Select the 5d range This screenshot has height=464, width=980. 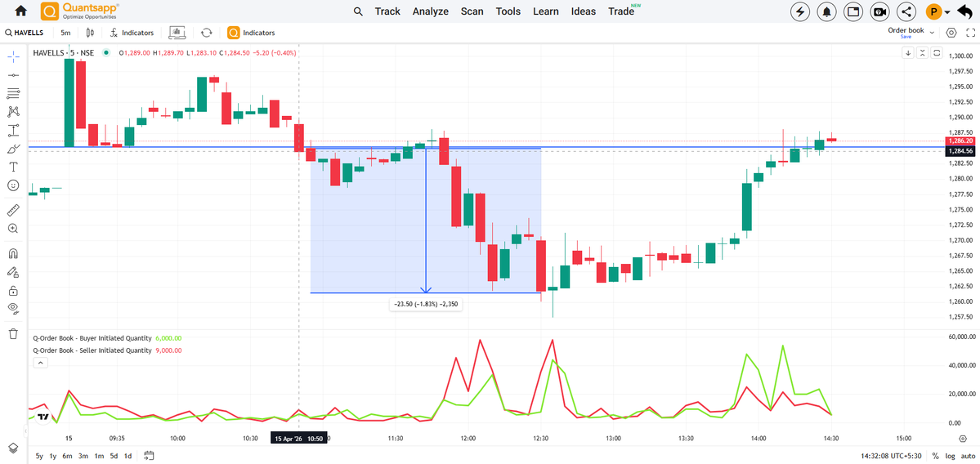tap(114, 456)
